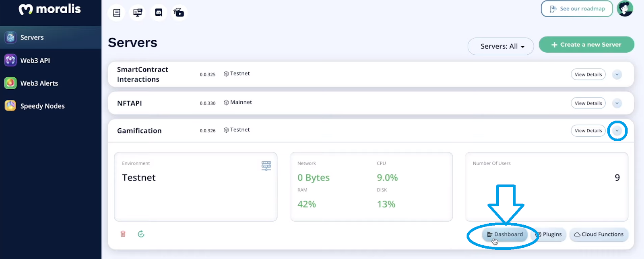Click See our roadmap button
The width and height of the screenshot is (644, 259).
(x=577, y=9)
